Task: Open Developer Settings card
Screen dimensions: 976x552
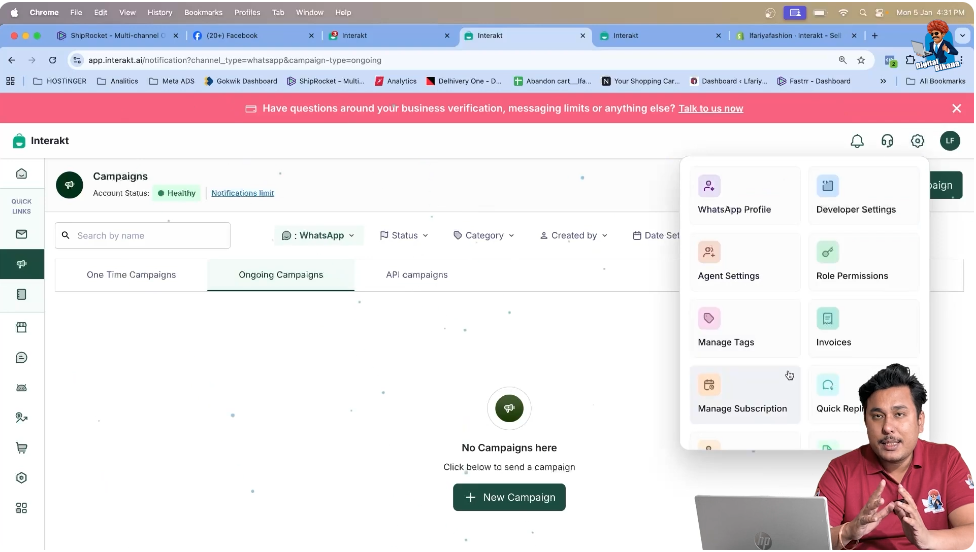Action: click(x=863, y=195)
